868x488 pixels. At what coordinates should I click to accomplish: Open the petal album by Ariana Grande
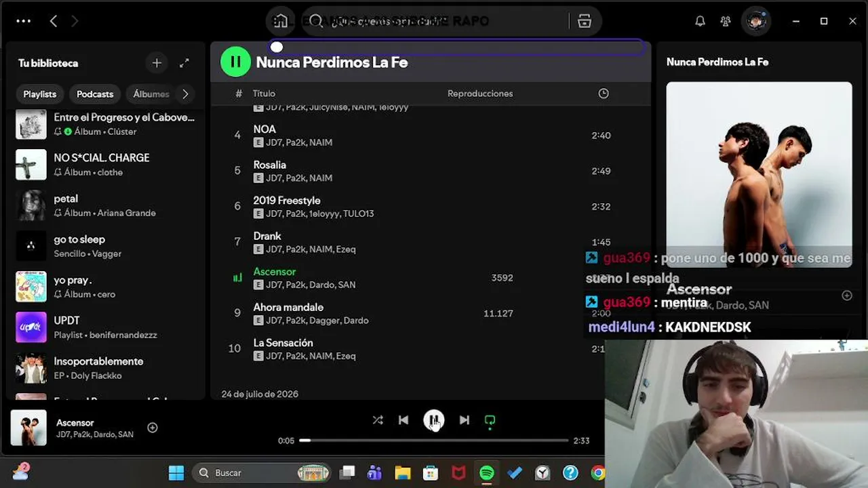106,205
